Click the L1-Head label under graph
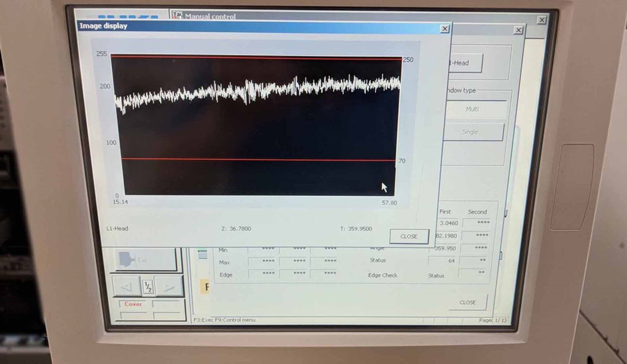 click(x=117, y=228)
